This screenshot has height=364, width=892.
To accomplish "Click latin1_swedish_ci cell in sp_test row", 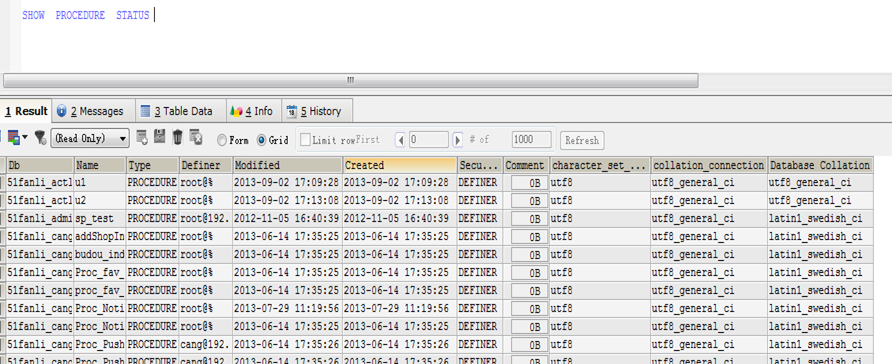I will (x=820, y=218).
